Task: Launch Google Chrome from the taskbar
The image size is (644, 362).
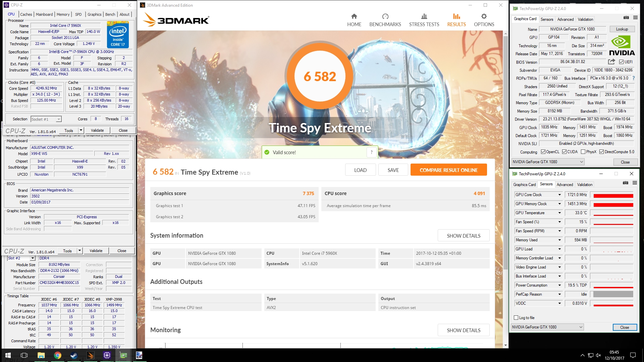Action: (x=58, y=355)
